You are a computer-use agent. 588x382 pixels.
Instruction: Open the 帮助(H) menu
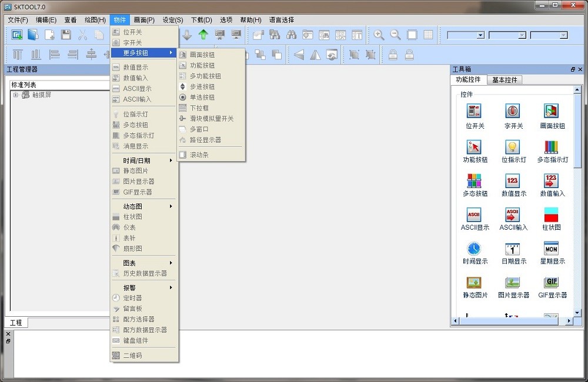(250, 19)
